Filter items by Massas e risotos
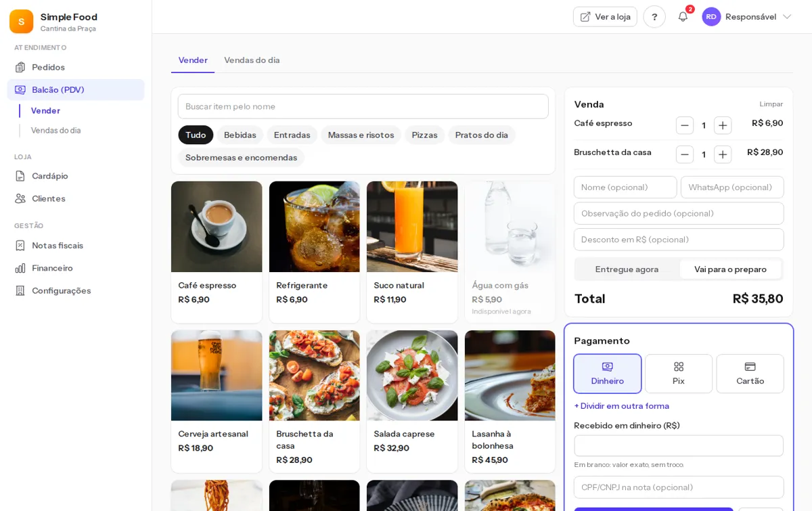This screenshot has height=511, width=812. click(361, 135)
